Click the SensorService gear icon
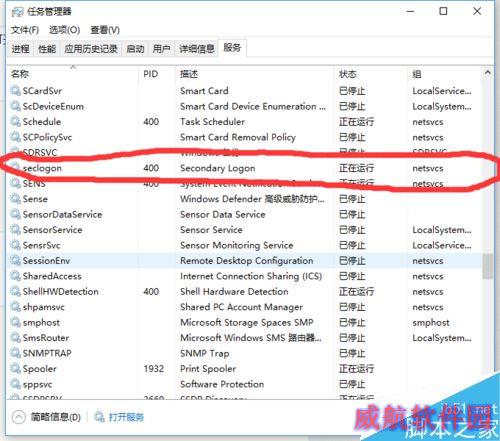500x441 pixels. coord(15,230)
